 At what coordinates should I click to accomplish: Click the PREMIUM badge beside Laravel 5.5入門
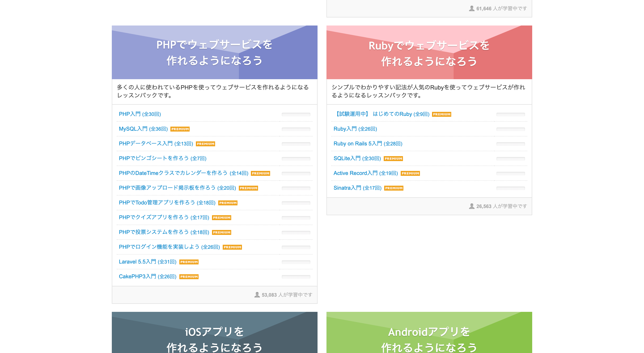pos(189,262)
